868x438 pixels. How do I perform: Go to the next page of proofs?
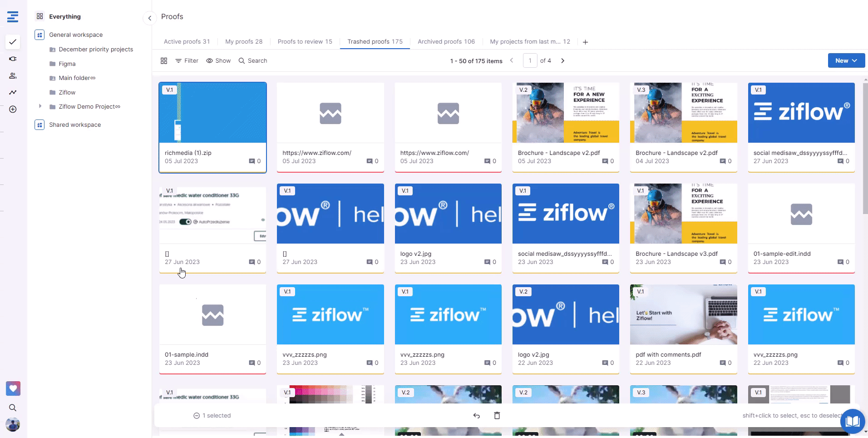pyautogui.click(x=562, y=60)
